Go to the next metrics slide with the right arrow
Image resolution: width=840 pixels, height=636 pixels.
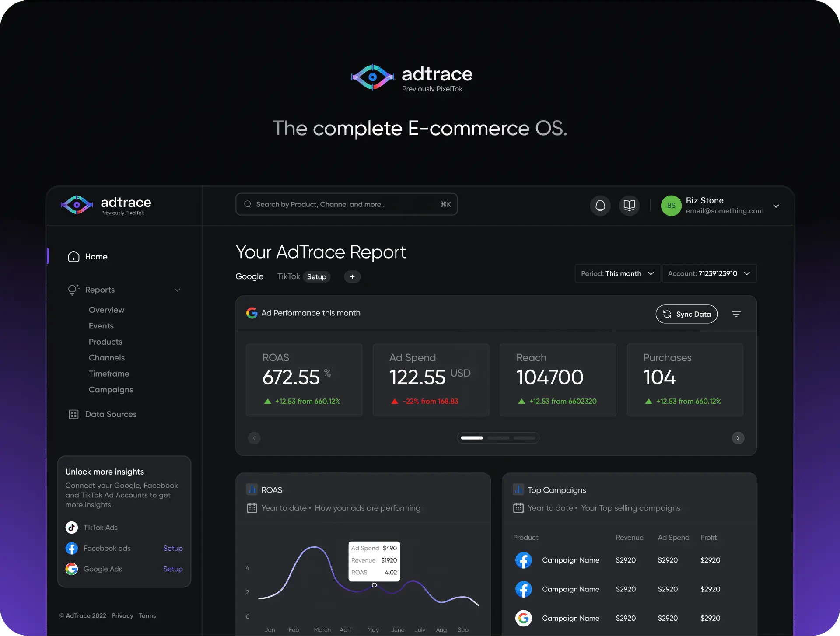coord(738,438)
